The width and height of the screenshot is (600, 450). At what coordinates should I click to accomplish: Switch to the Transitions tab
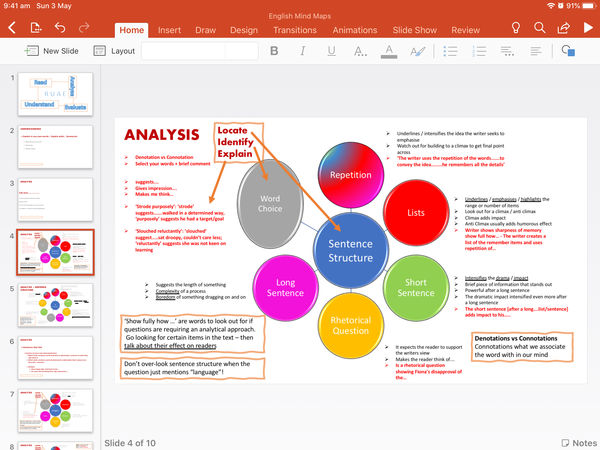coord(295,30)
